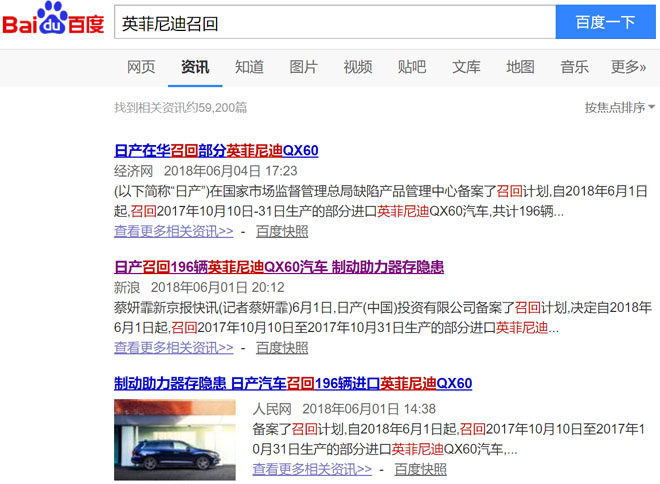Image resolution: width=660 pixels, height=484 pixels.
Task: Click the source line 新浪 2018年06月01日 20:12
Action: [199, 287]
